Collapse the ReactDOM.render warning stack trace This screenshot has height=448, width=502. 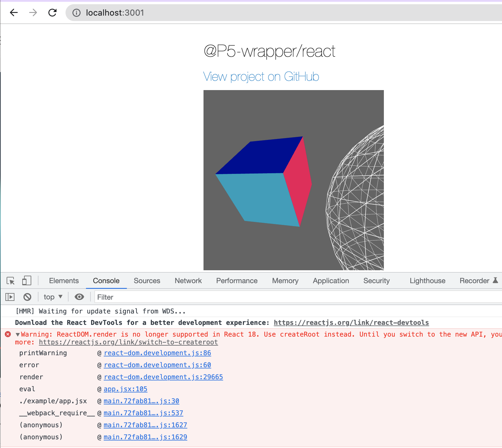point(18,334)
